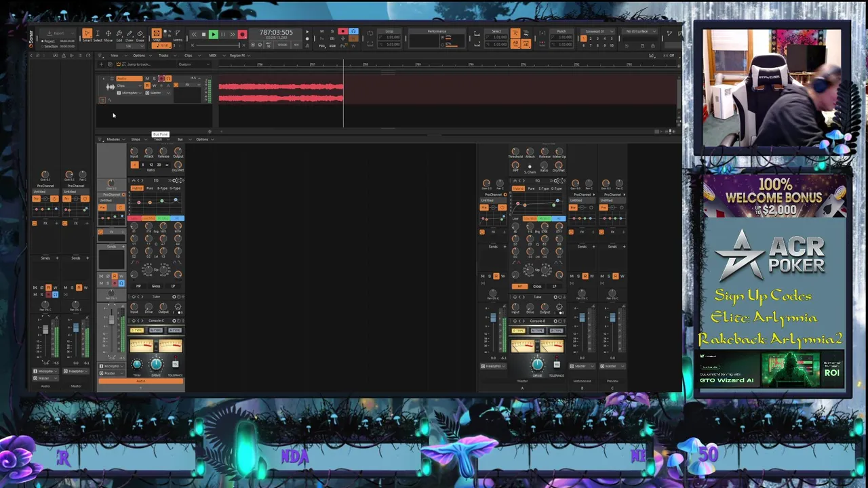Viewport: 868px width, 488px height.
Task: Open the track view Options menu
Action: click(x=139, y=56)
